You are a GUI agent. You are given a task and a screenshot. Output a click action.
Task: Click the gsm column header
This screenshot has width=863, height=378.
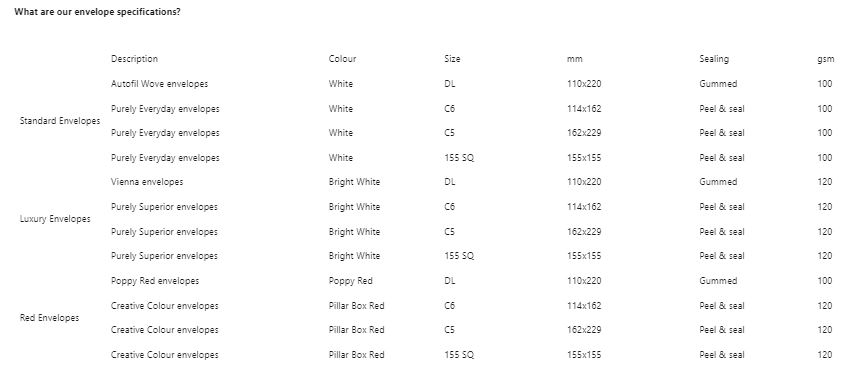pos(826,59)
